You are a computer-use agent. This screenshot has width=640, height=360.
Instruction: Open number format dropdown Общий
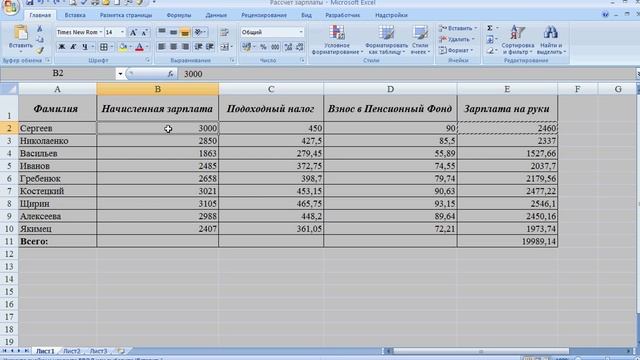(301, 32)
